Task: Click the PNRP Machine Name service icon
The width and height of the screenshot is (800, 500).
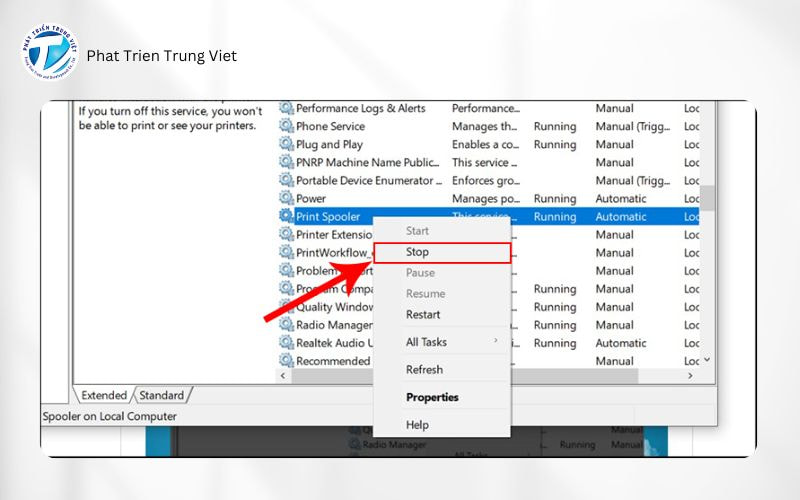Action: pyautogui.click(x=287, y=162)
